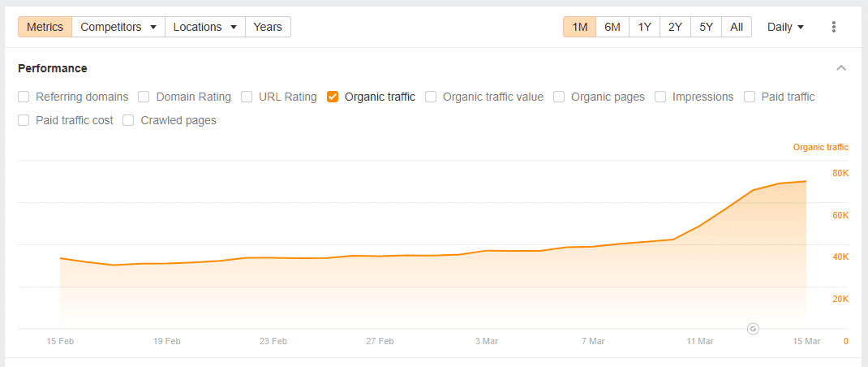Image resolution: width=868 pixels, height=367 pixels.
Task: Open the three-dot more options menu
Action: (x=833, y=27)
